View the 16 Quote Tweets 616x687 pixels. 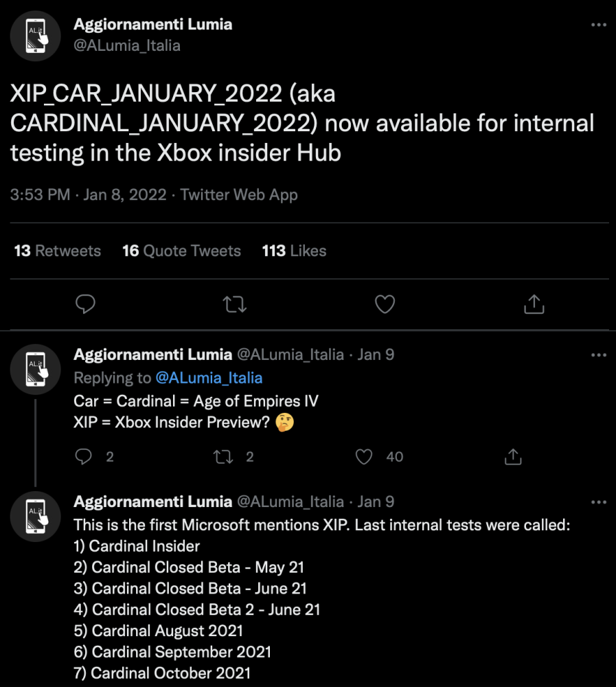(x=181, y=251)
